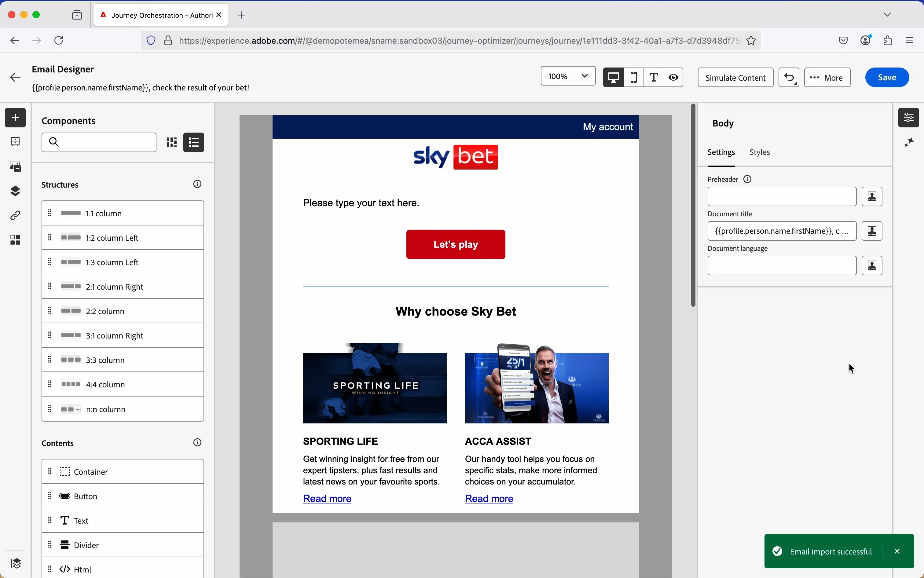Open the More actions menu
The image size is (924, 578).
828,78
